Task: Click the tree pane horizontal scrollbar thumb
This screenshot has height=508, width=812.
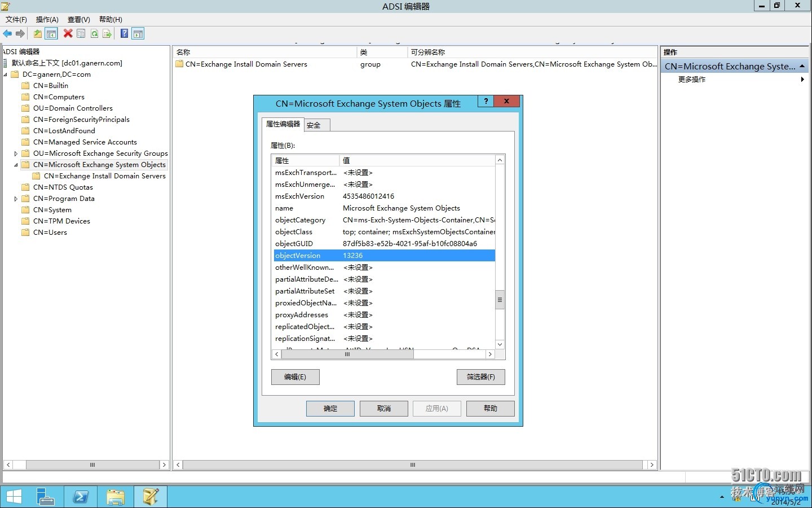Action: pos(92,465)
